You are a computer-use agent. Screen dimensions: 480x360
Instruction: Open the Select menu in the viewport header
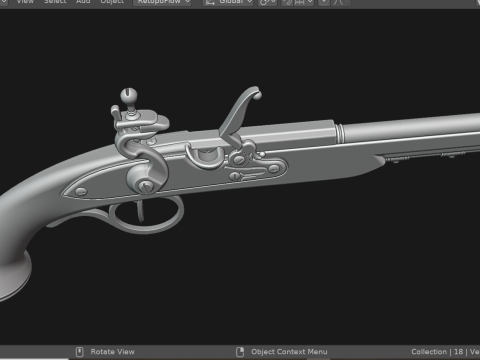tap(55, 2)
